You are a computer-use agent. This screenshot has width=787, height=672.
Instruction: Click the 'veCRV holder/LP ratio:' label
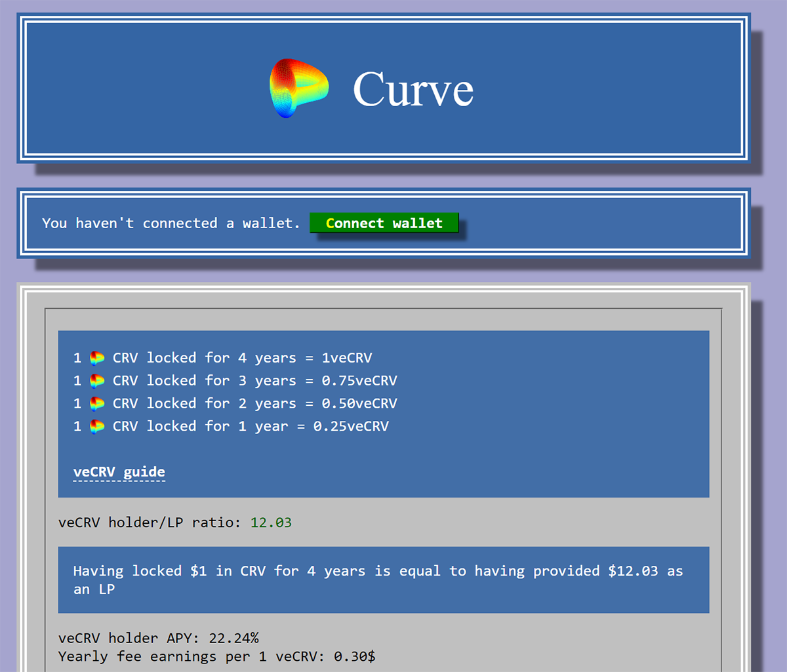coord(150,523)
